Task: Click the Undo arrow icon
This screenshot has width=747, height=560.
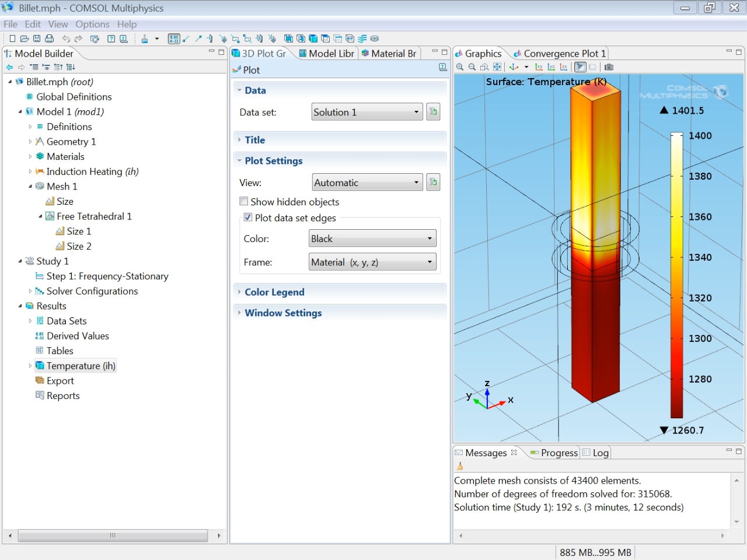Action: (x=66, y=38)
